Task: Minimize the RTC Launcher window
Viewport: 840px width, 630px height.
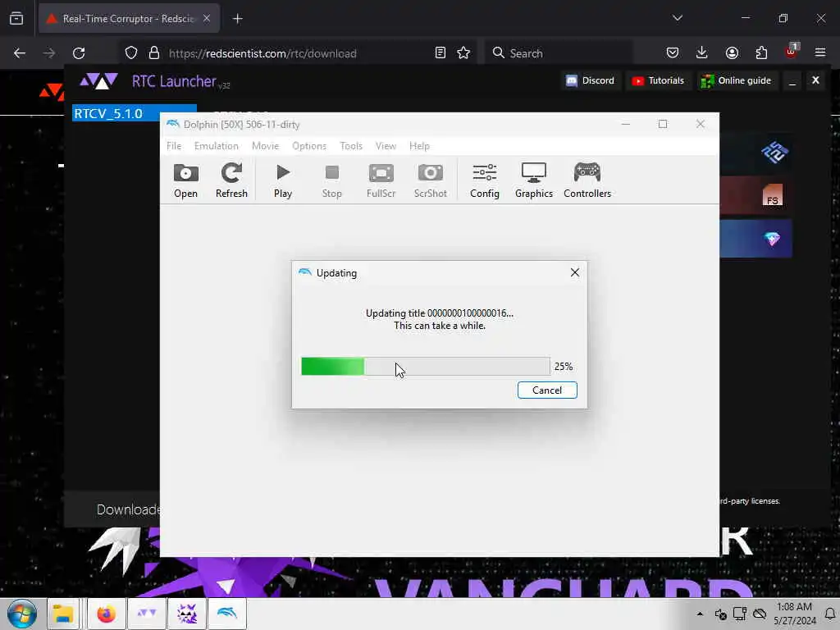Action: click(792, 81)
